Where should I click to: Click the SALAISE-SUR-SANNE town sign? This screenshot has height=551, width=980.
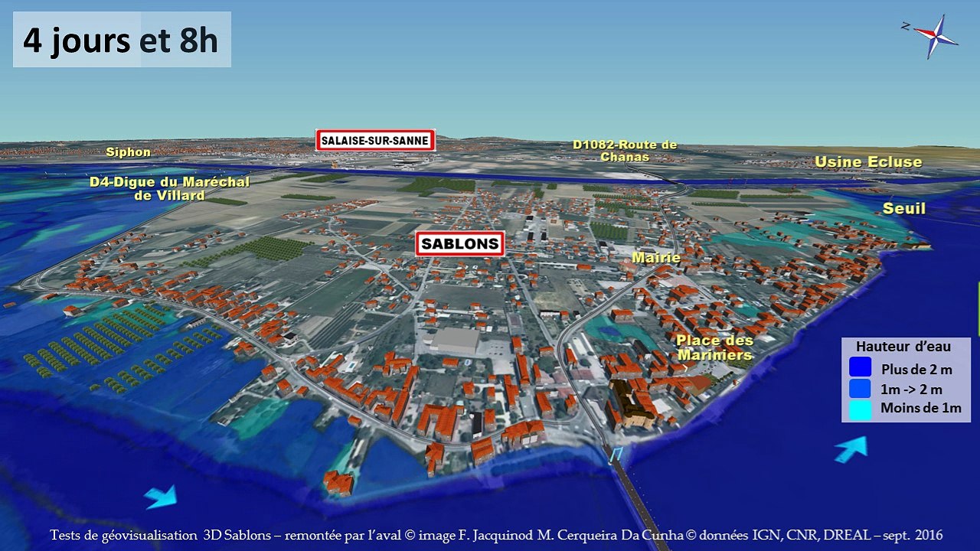(375, 141)
